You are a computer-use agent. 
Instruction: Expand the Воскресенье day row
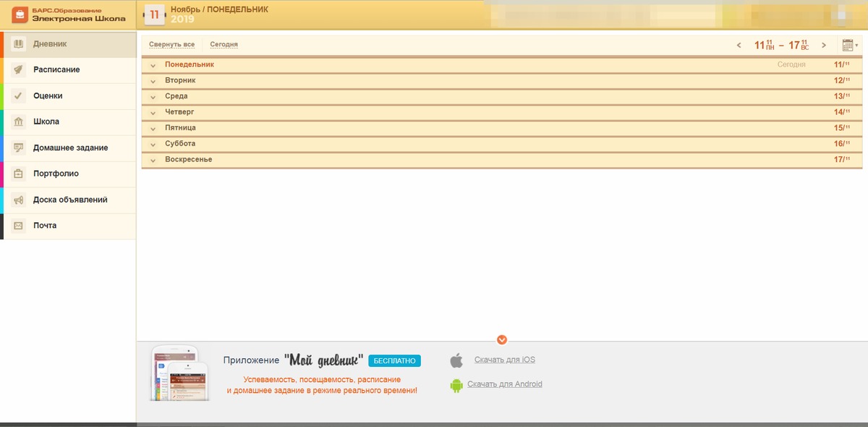[502, 159]
